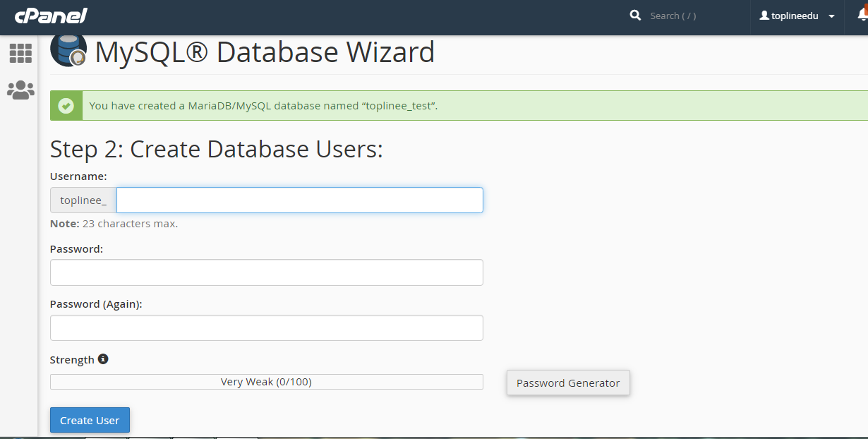Click the MySQL Database Wizard heading
The height and width of the screenshot is (439, 868).
point(265,52)
